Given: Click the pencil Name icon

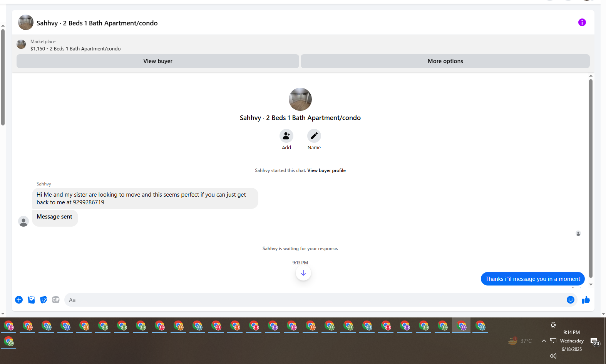Looking at the screenshot, I should point(314,136).
